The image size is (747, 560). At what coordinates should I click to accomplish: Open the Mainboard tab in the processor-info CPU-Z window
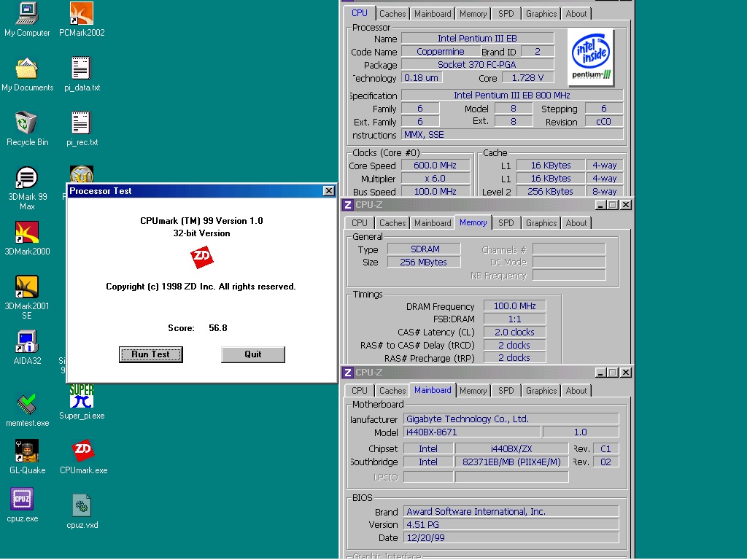point(433,14)
